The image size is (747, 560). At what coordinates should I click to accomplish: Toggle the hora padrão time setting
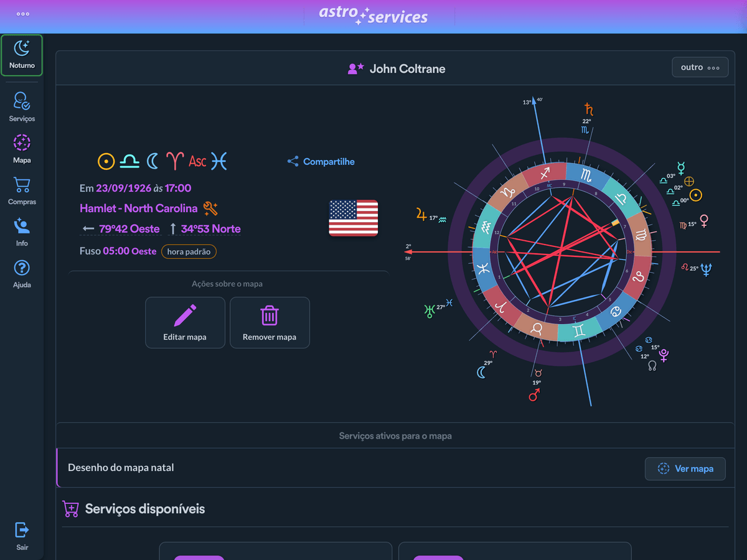189,251
